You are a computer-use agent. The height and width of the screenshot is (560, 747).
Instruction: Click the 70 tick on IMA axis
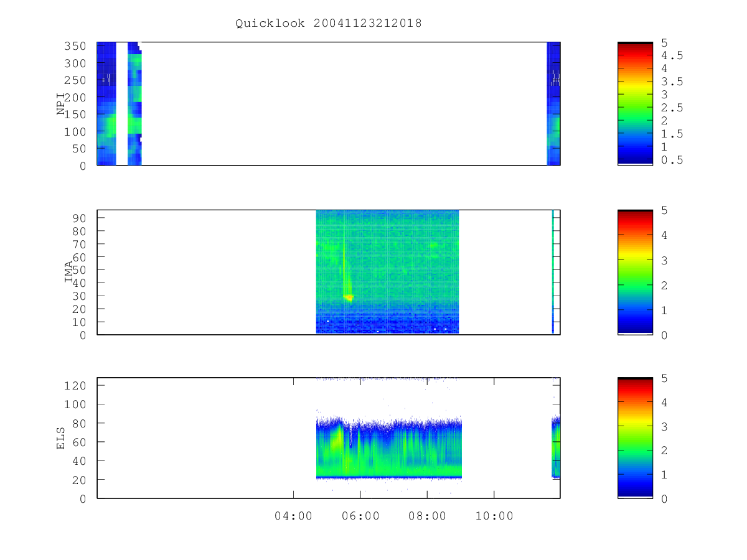pos(81,244)
